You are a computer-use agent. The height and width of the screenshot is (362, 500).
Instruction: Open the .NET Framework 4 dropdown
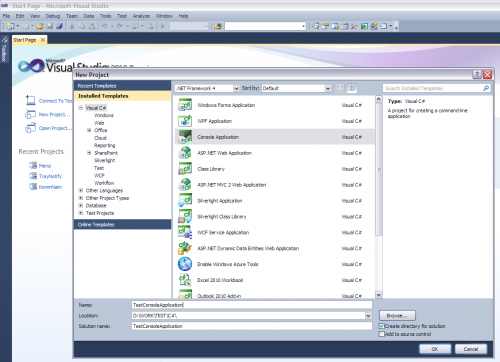coord(236,88)
